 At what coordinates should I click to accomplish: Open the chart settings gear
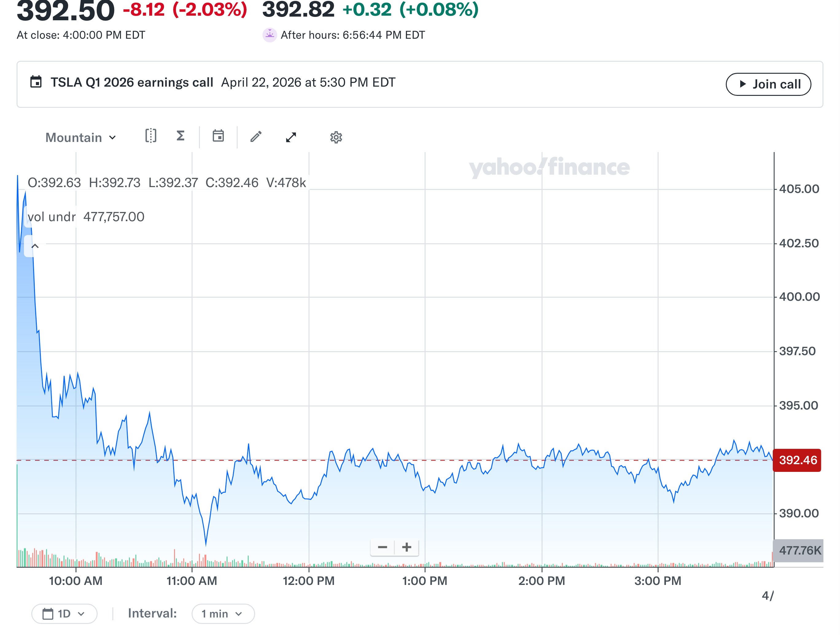pyautogui.click(x=336, y=137)
